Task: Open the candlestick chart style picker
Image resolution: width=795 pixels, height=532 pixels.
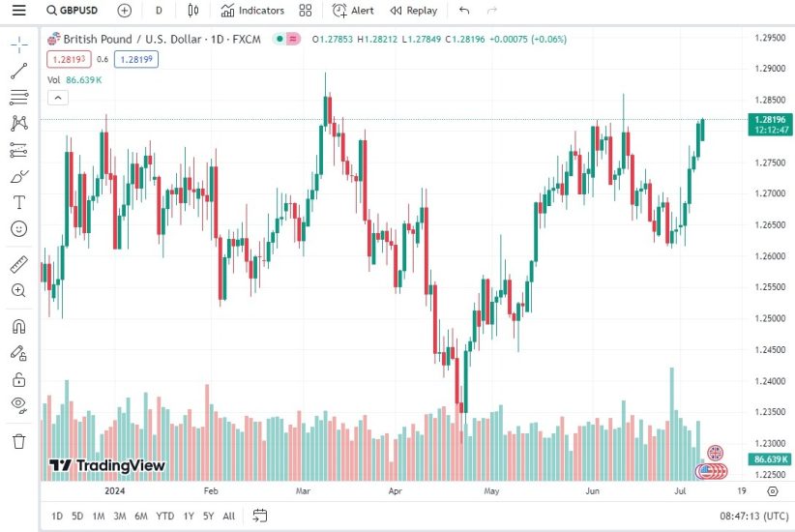Action: click(192, 11)
